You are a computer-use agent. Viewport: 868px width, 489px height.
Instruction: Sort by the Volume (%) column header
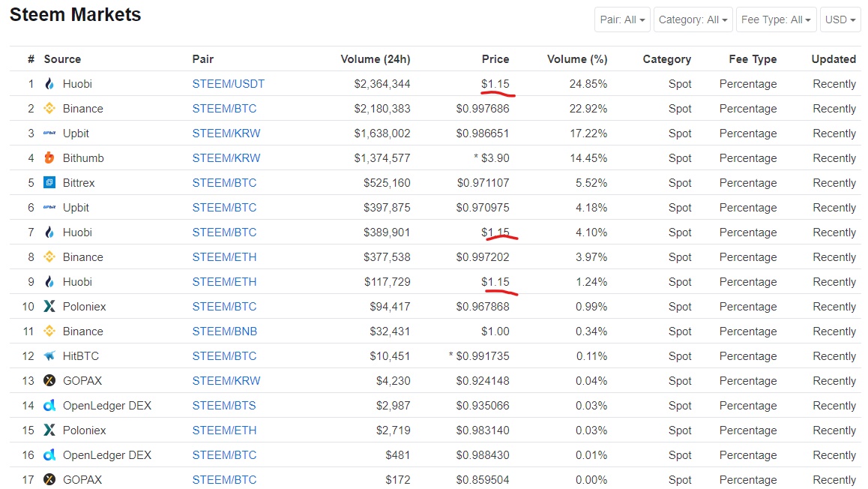577,58
